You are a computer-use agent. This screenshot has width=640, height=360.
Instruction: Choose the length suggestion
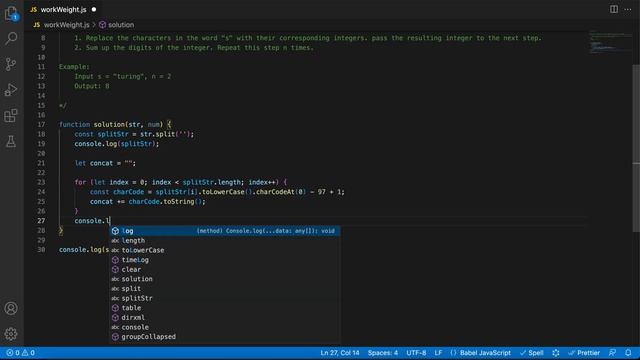click(225, 241)
